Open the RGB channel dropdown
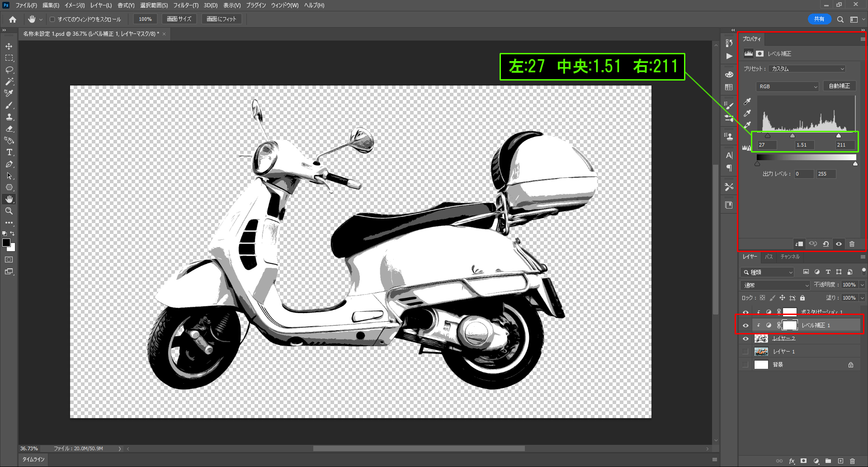Image resolution: width=868 pixels, height=467 pixels. tap(787, 86)
